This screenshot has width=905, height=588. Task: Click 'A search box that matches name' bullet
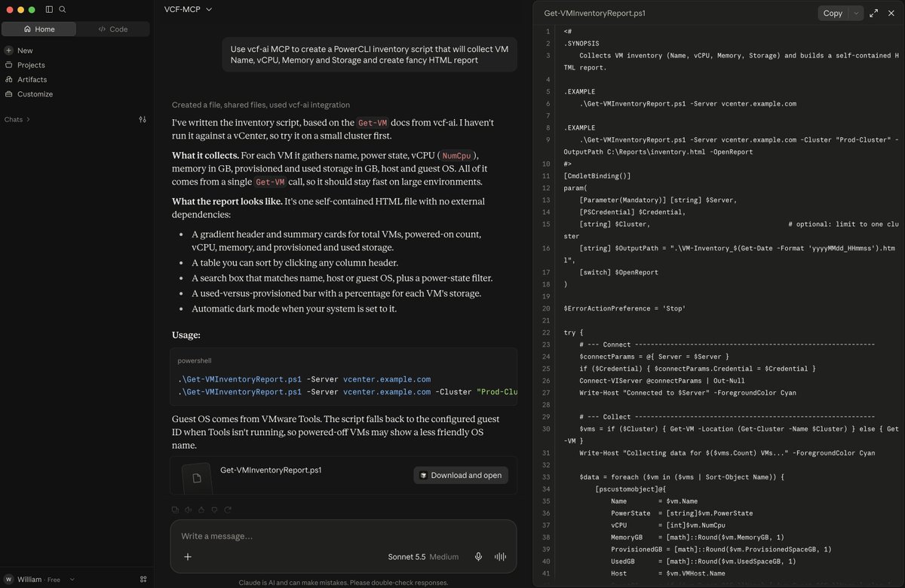pyautogui.click(x=342, y=278)
